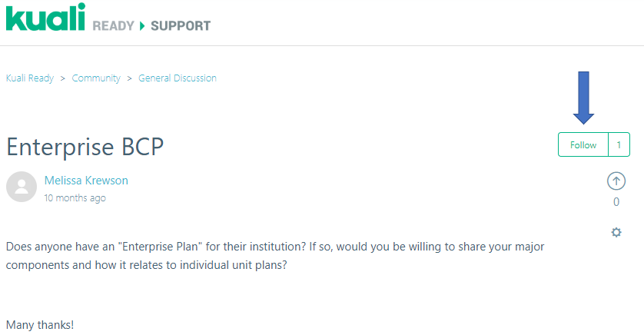
Task: Toggle Follow for this post
Action: click(x=583, y=144)
